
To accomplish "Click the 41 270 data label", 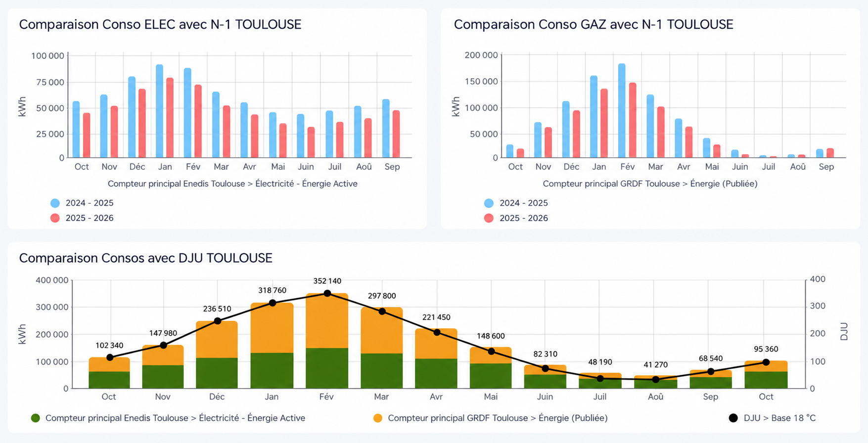I will (656, 365).
